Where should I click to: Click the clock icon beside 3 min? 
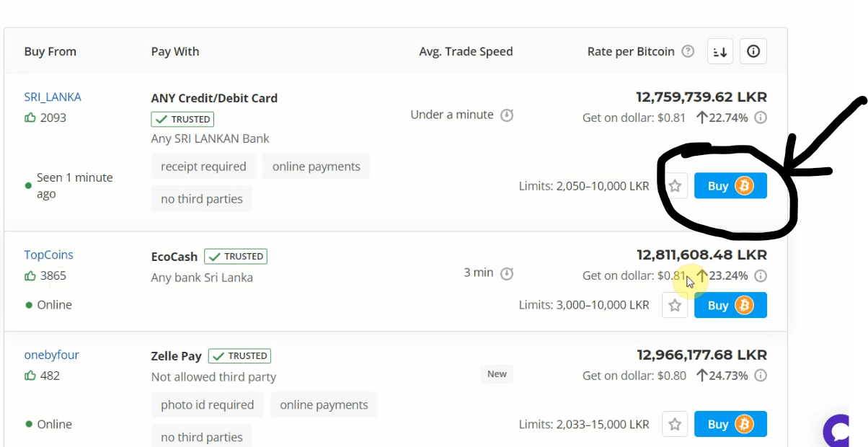click(507, 273)
